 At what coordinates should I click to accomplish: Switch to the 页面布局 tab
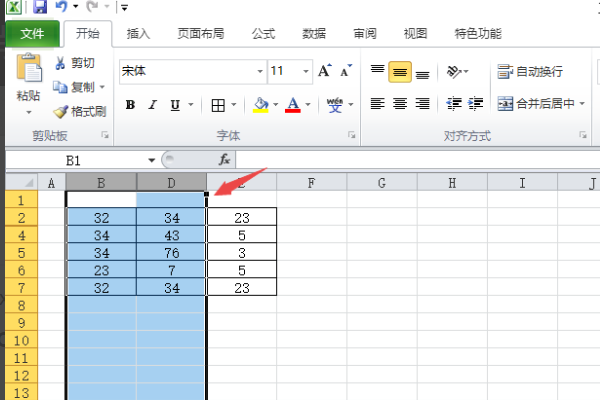click(x=201, y=34)
